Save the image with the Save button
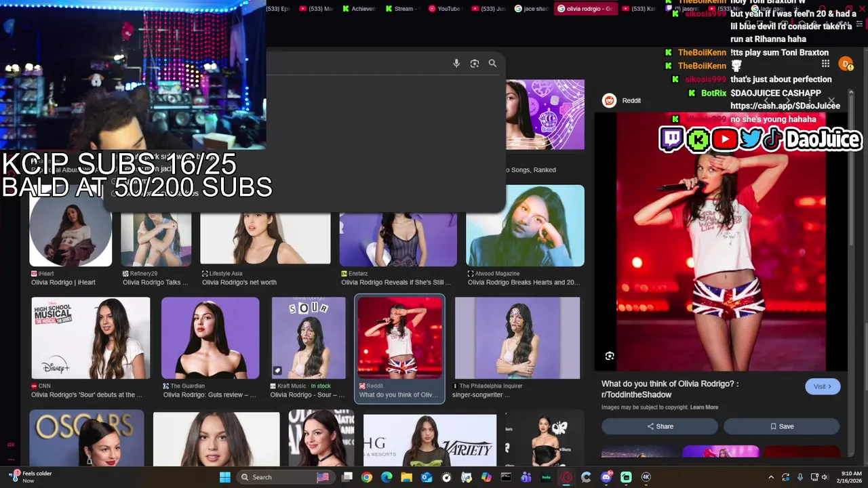Screen dimensions: 868x488 click(x=782, y=426)
